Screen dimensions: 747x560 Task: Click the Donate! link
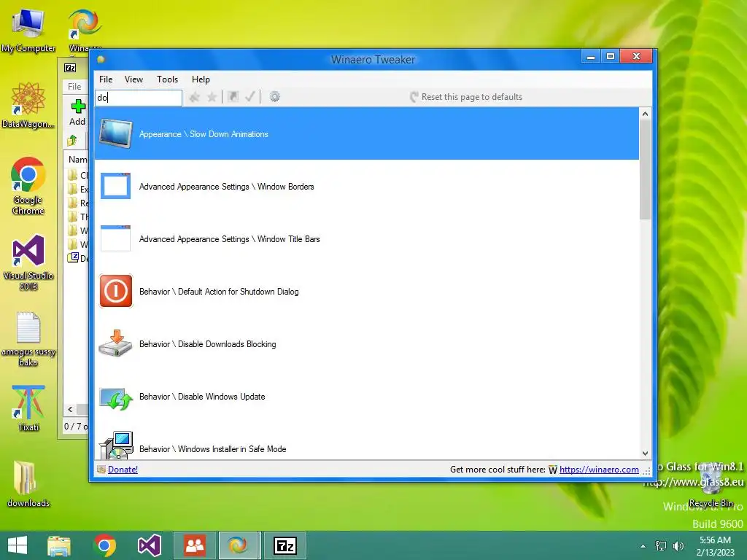(123, 470)
